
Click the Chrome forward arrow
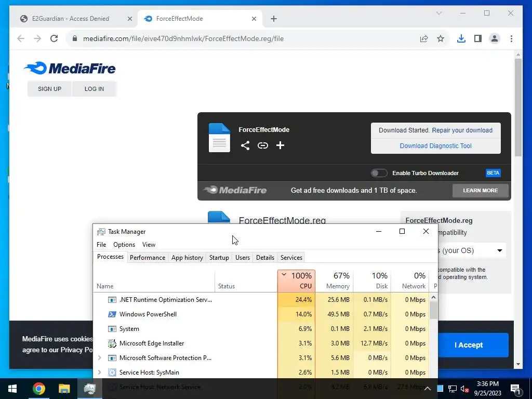(x=37, y=38)
